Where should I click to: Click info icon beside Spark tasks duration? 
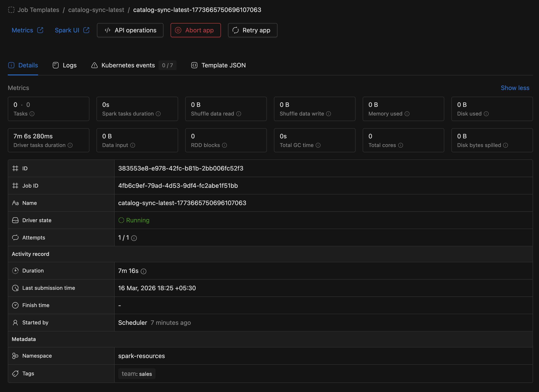(158, 114)
